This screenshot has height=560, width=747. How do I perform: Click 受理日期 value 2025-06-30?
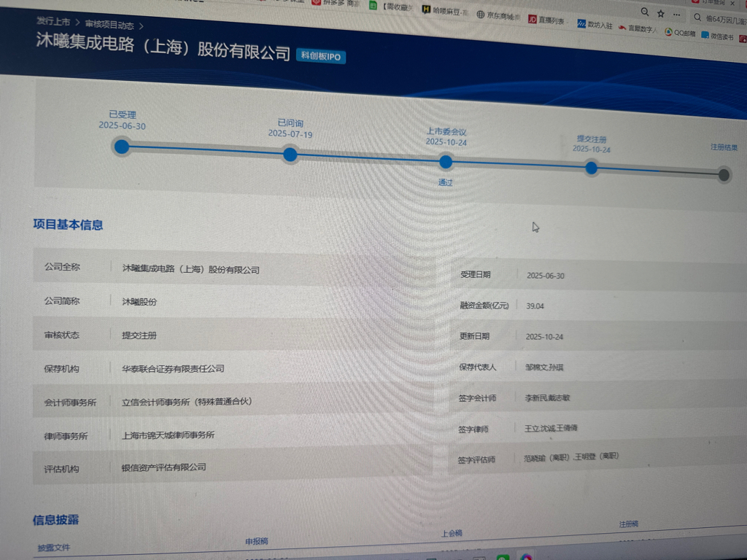[546, 276]
